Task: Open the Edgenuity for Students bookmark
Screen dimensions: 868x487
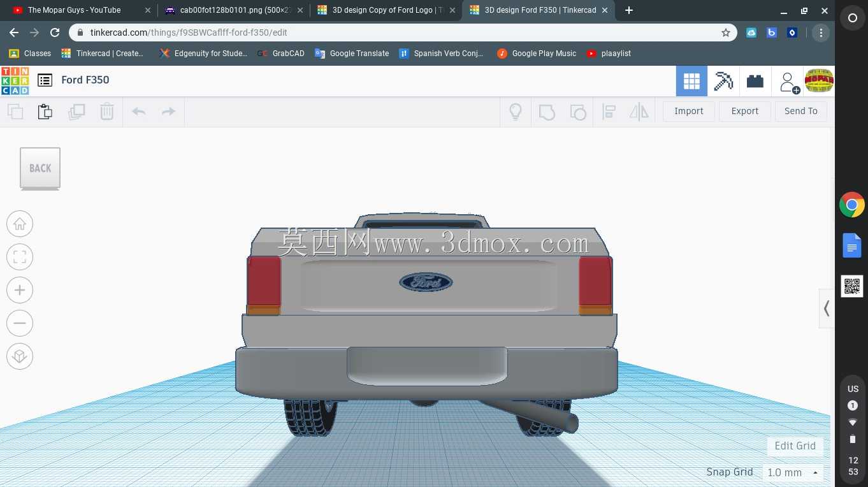Action: 204,54
